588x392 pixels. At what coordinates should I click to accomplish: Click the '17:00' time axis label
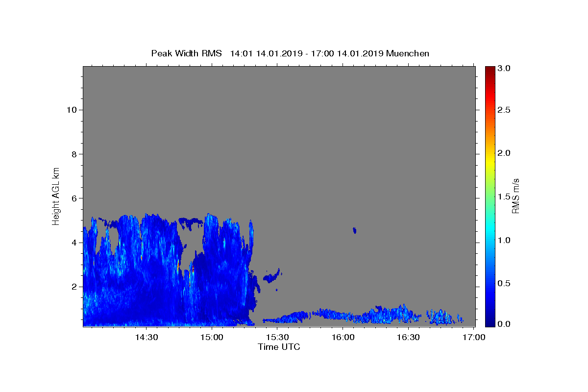pos(473,338)
